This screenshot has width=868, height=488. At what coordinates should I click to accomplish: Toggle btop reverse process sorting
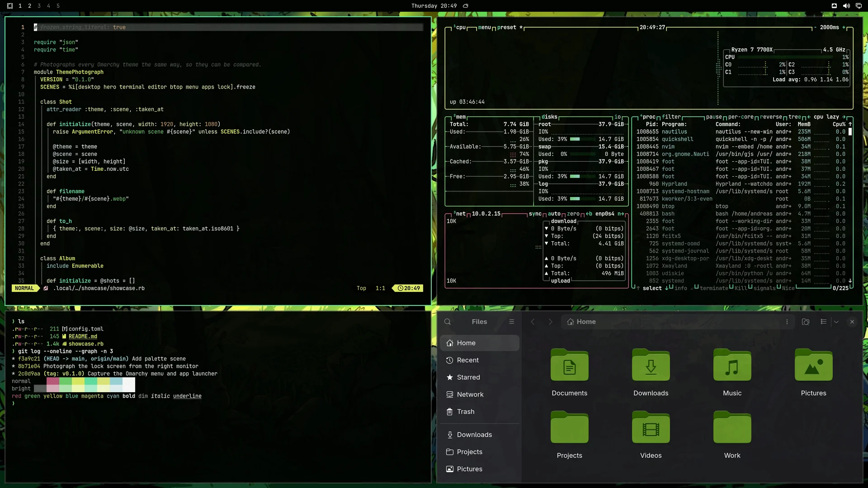point(770,117)
